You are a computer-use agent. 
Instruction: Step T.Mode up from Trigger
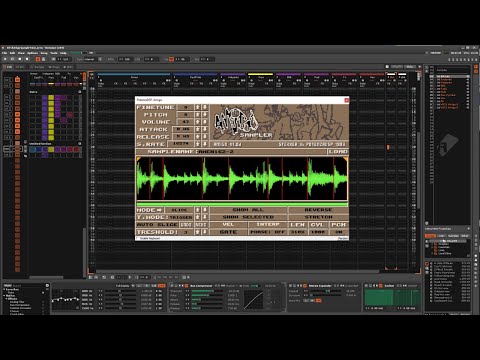[x=197, y=217]
